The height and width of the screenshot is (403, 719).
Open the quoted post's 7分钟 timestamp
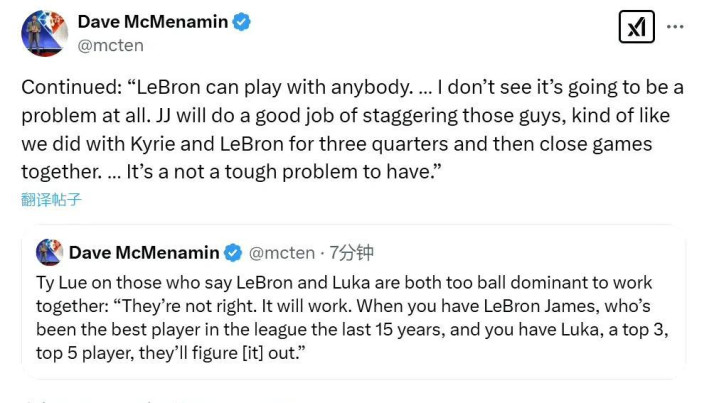tap(351, 253)
